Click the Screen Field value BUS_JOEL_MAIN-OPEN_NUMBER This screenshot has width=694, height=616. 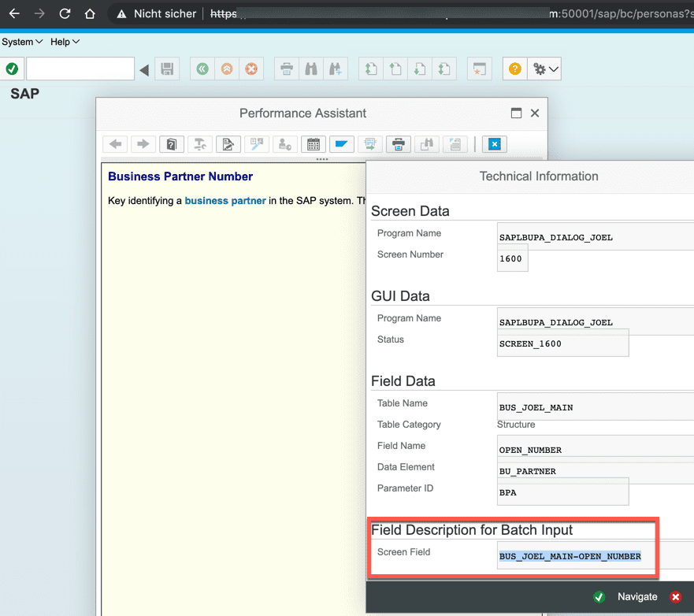[570, 556]
